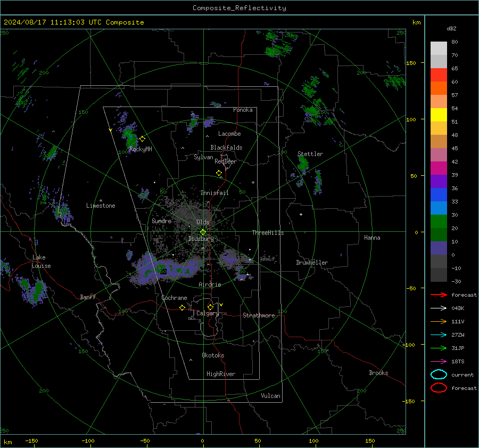This screenshot has width=479, height=448.
Task: Click the white 04DK arrow icon
Action: click(439, 308)
